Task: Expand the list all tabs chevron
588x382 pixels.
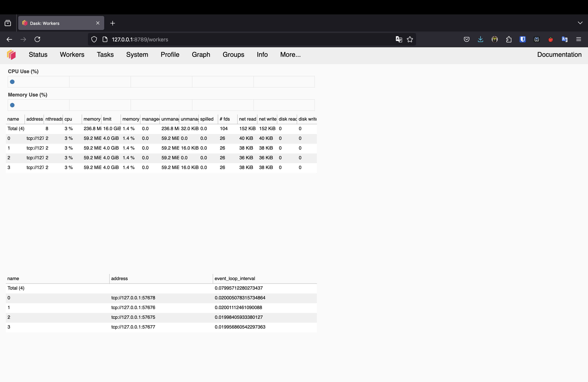Action: [580, 23]
